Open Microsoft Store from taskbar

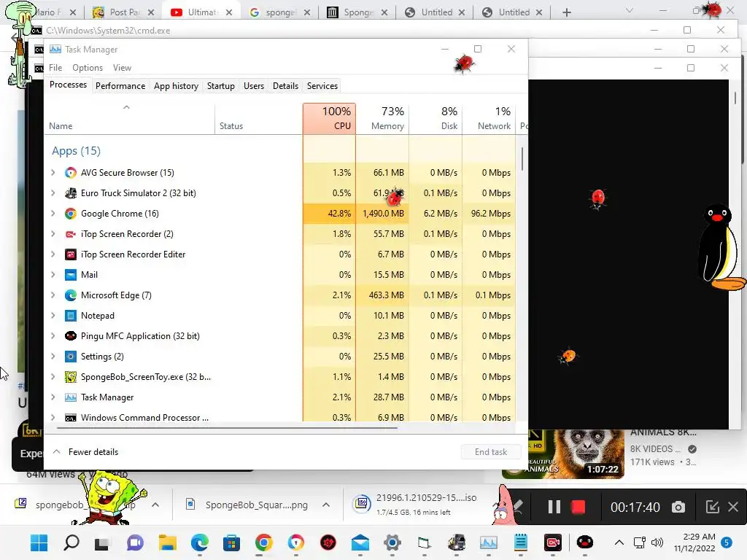point(231,542)
